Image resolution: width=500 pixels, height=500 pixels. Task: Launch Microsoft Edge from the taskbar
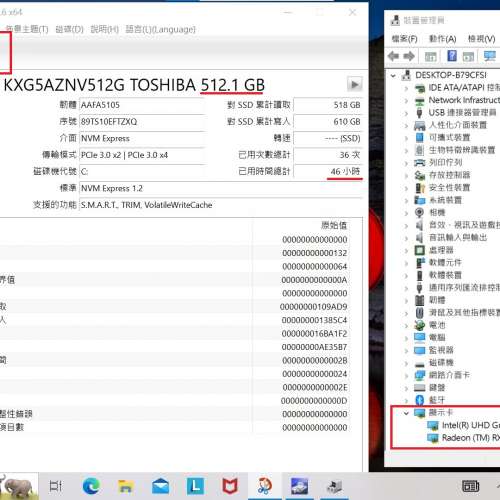[91, 486]
